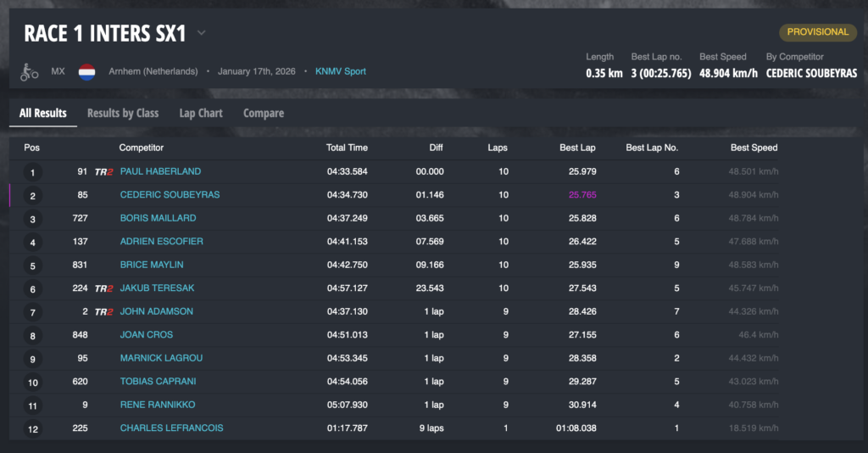868x453 pixels.
Task: Open the KNMV Sport link
Action: tap(341, 71)
